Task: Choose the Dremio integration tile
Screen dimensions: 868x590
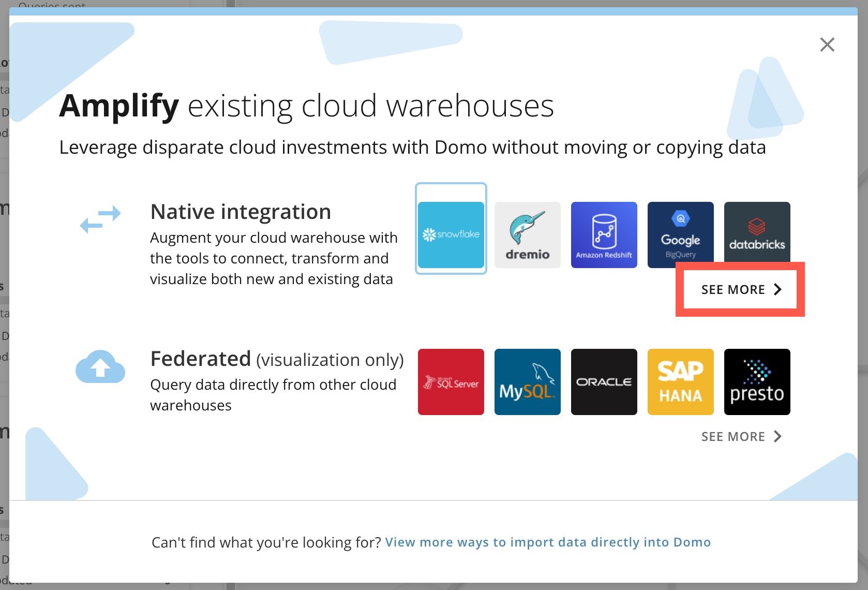Action: [528, 235]
